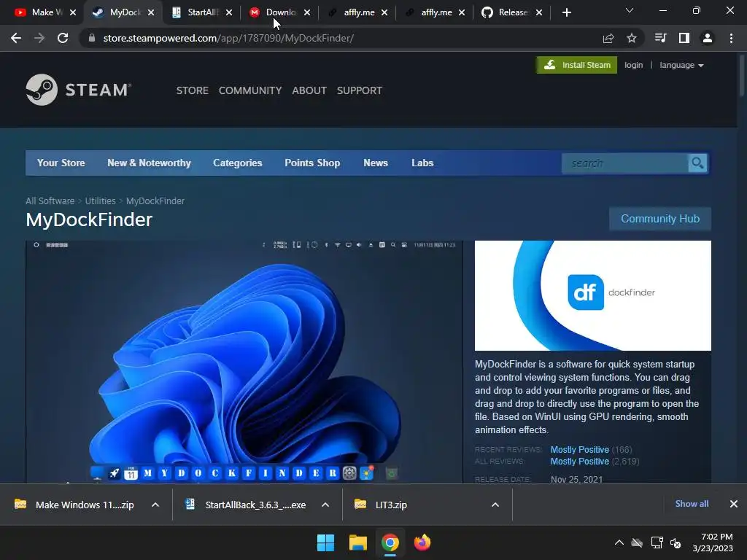Open Steam Labs
Screen dimensions: 747x560
click(422, 163)
